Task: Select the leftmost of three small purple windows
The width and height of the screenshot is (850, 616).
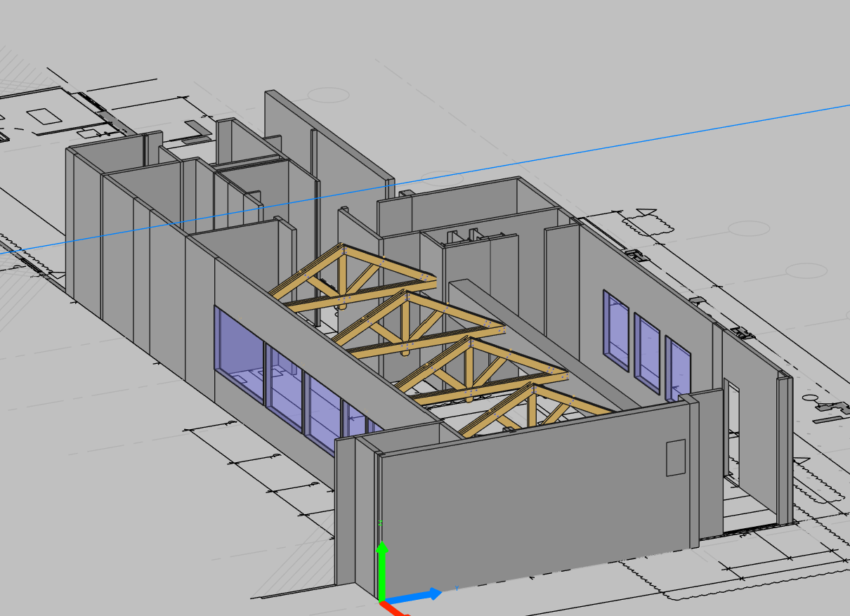Action: tap(615, 329)
